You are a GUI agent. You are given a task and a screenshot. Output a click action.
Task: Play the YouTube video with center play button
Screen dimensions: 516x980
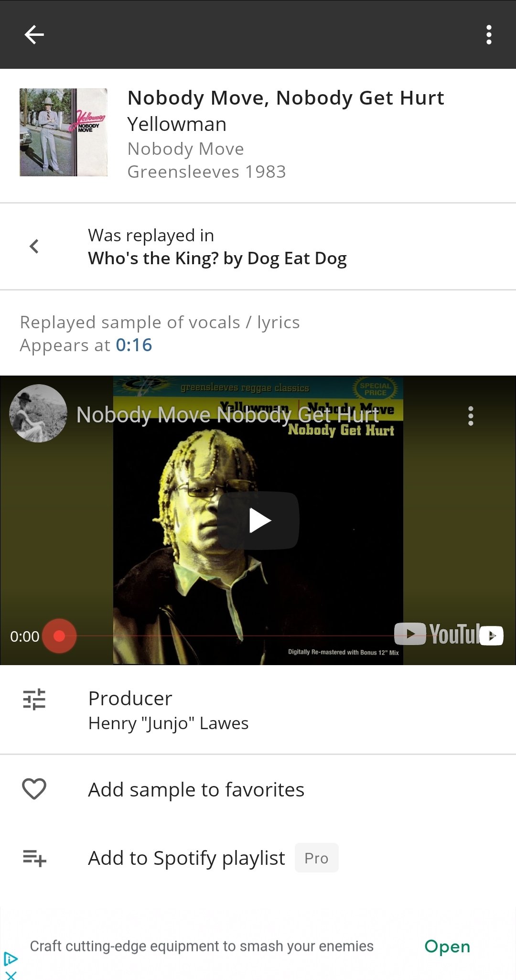[258, 520]
